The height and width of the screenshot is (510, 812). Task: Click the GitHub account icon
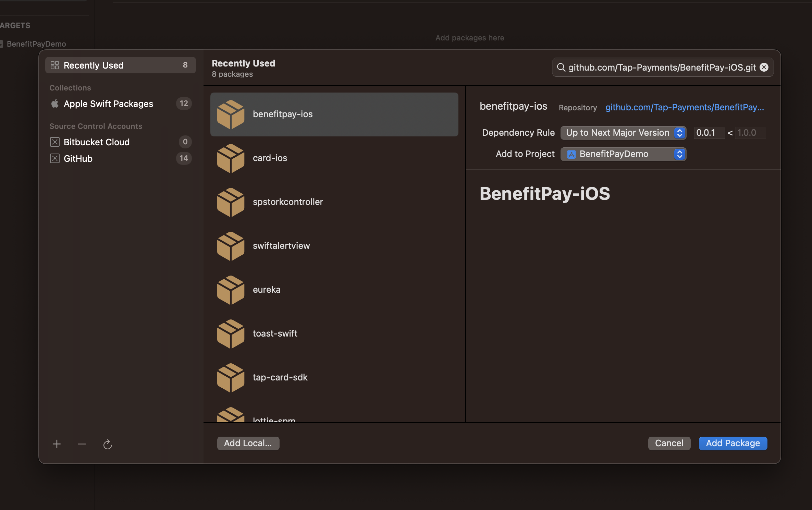(x=55, y=158)
